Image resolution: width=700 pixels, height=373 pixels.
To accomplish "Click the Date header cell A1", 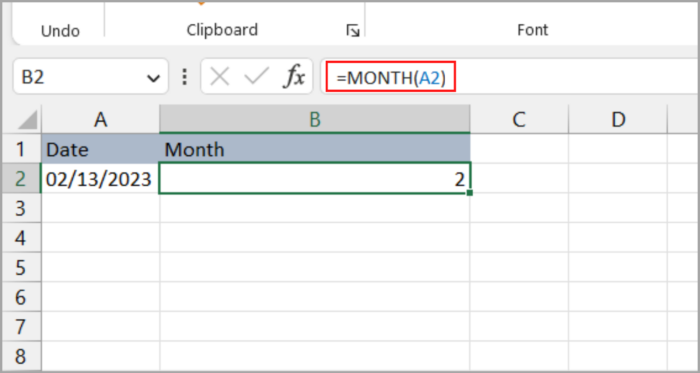I will (x=100, y=149).
